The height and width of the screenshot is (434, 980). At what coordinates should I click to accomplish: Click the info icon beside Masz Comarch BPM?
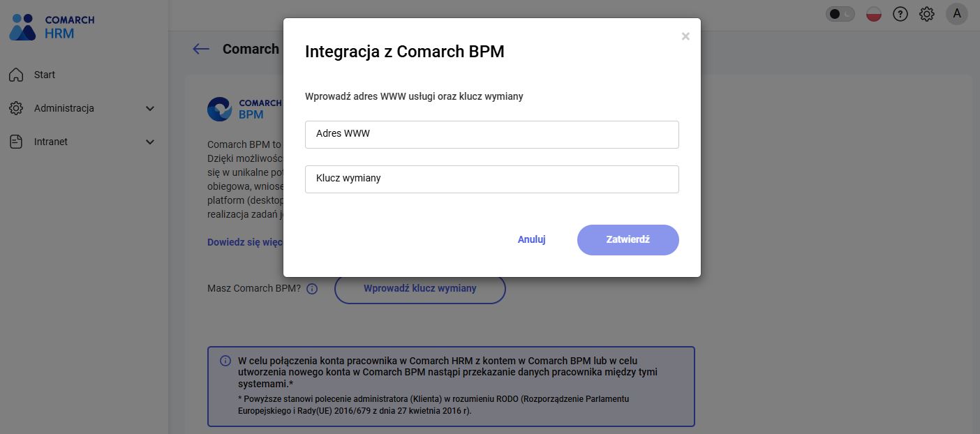[312, 289]
